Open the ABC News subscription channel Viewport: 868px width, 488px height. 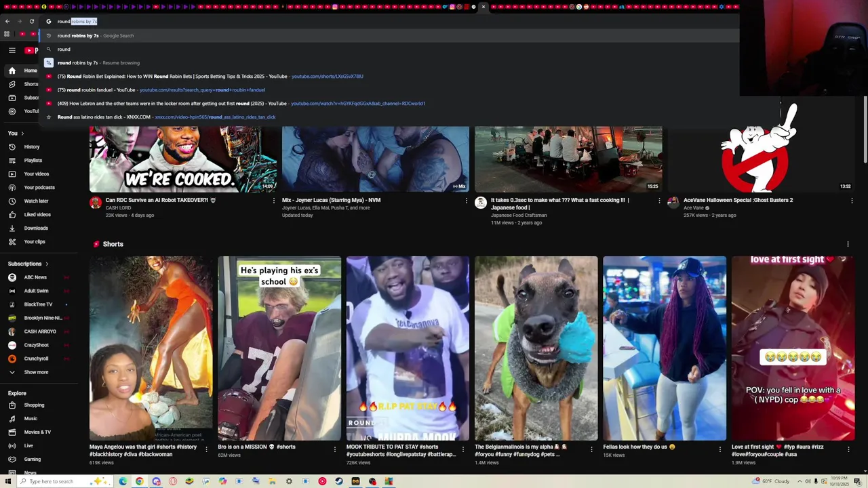coord(35,277)
